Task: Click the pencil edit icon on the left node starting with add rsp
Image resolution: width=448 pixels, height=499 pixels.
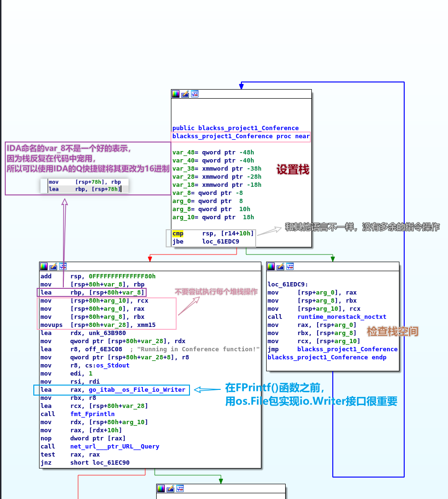Action: [x=53, y=267]
